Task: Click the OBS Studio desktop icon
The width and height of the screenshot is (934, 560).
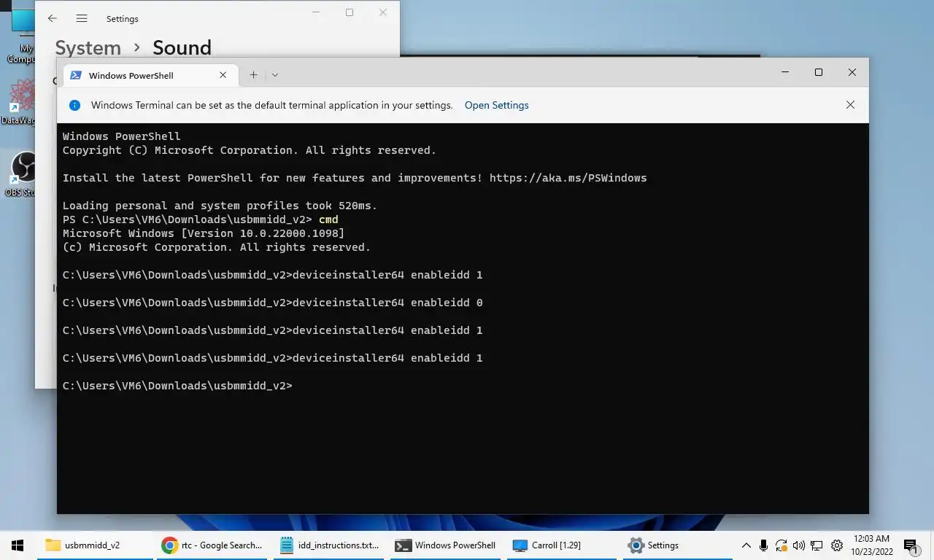Action: pyautogui.click(x=23, y=174)
